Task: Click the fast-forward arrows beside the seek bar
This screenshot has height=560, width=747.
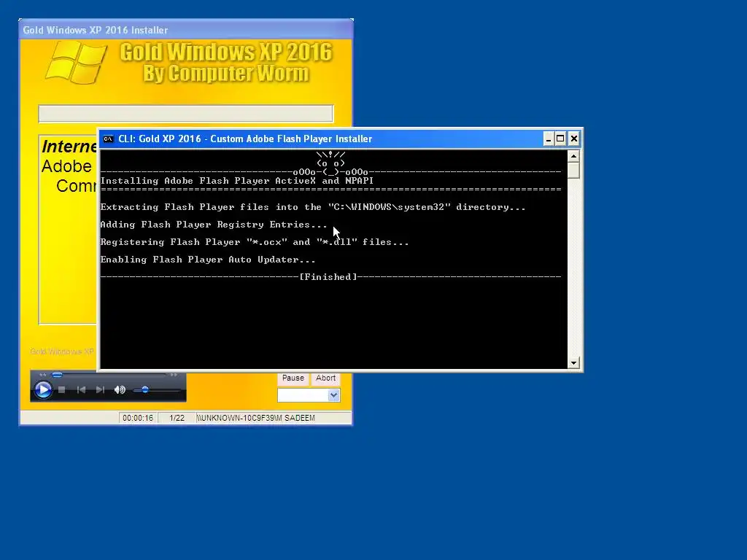Action: [x=174, y=375]
